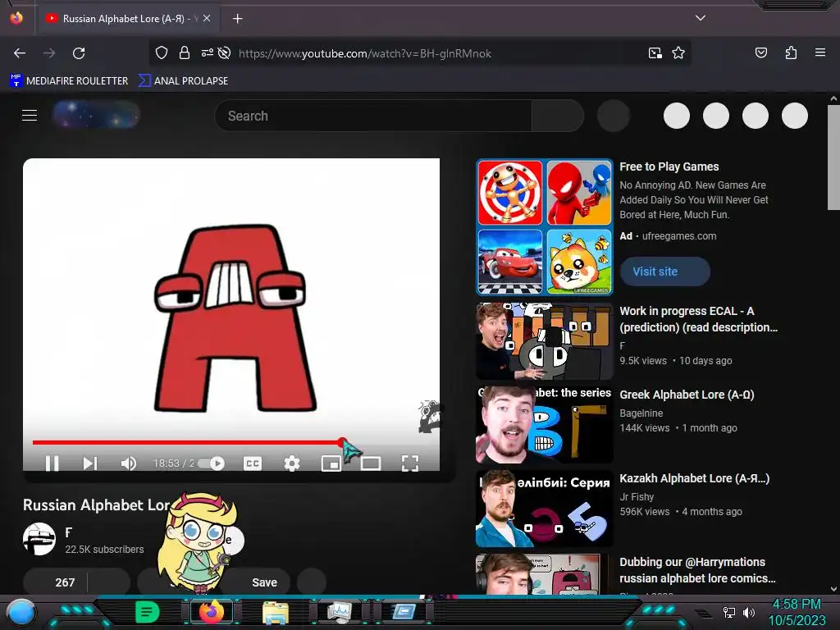Screen dimensions: 840x630
Task: Skip to next video button
Action: [90, 463]
